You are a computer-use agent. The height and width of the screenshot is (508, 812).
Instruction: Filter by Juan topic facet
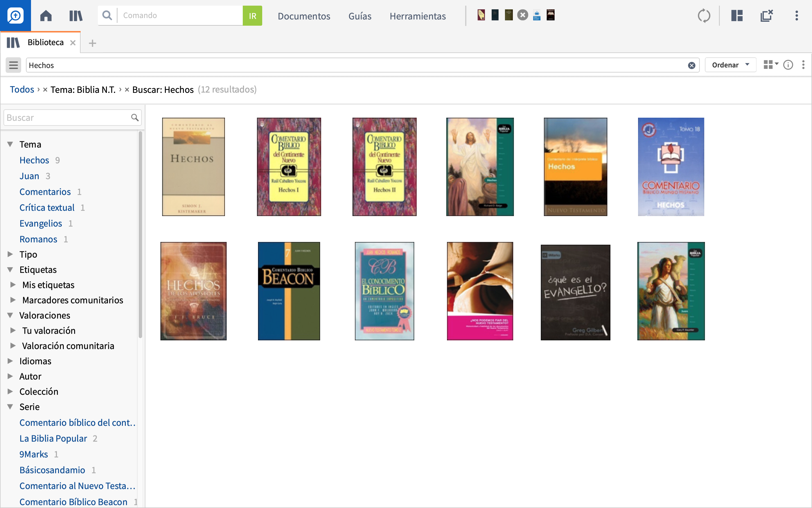pos(29,176)
